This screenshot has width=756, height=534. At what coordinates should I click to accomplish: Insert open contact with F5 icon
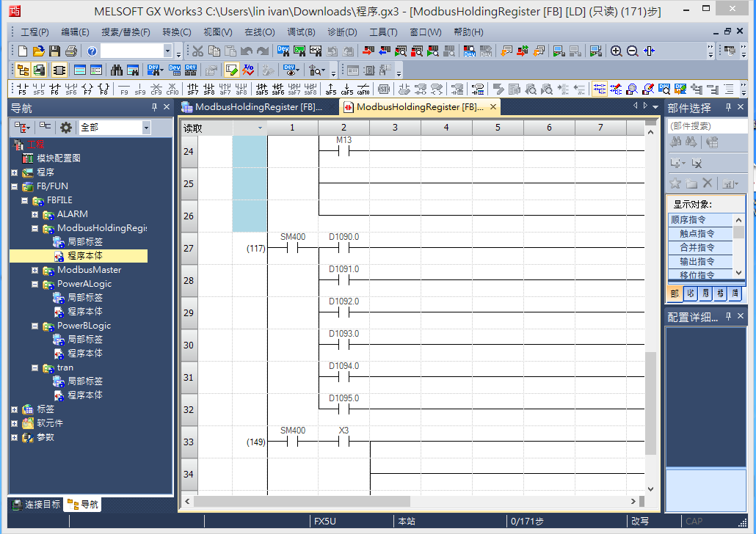22,89
